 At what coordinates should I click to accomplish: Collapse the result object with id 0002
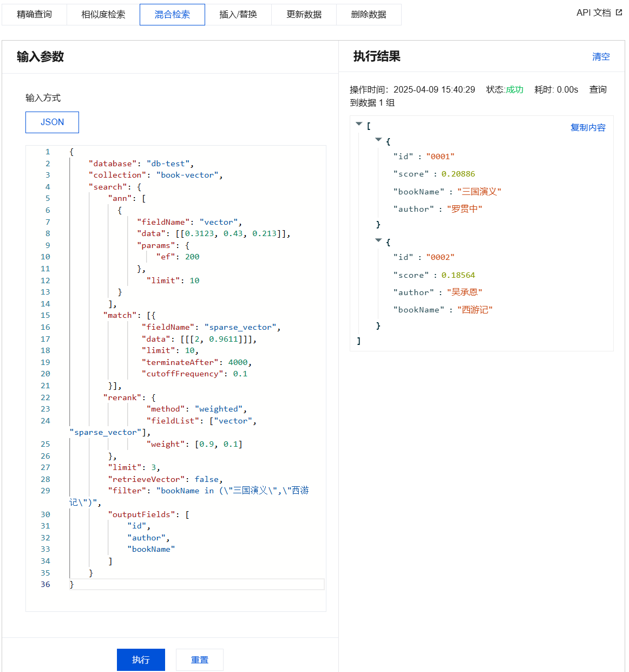point(378,240)
